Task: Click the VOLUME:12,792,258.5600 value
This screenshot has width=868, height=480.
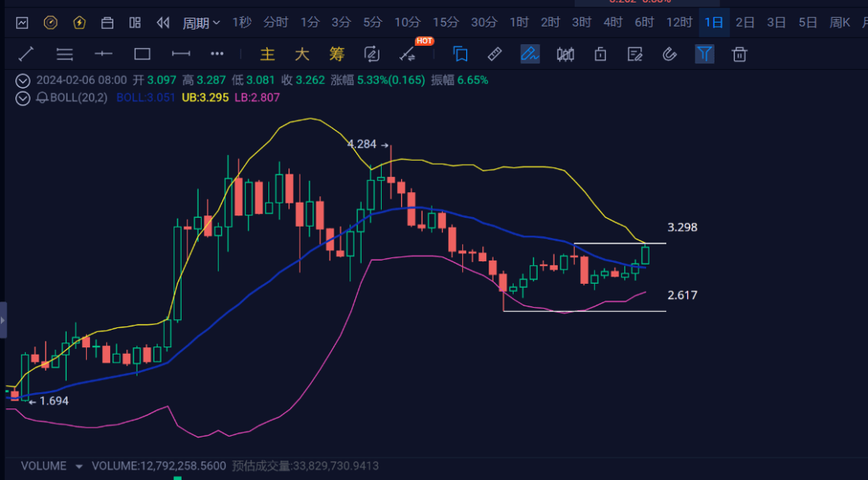Action: [159, 466]
